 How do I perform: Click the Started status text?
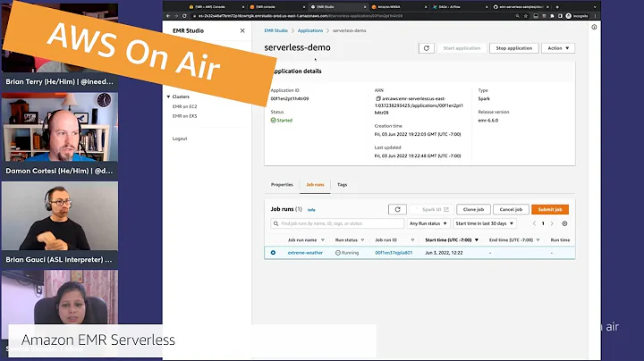(284, 121)
